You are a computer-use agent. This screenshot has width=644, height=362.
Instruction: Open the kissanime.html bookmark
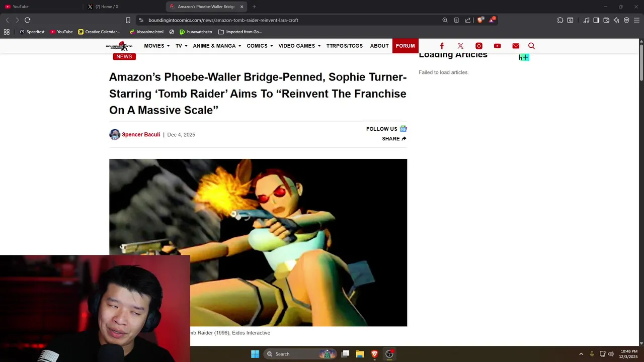coord(146,32)
